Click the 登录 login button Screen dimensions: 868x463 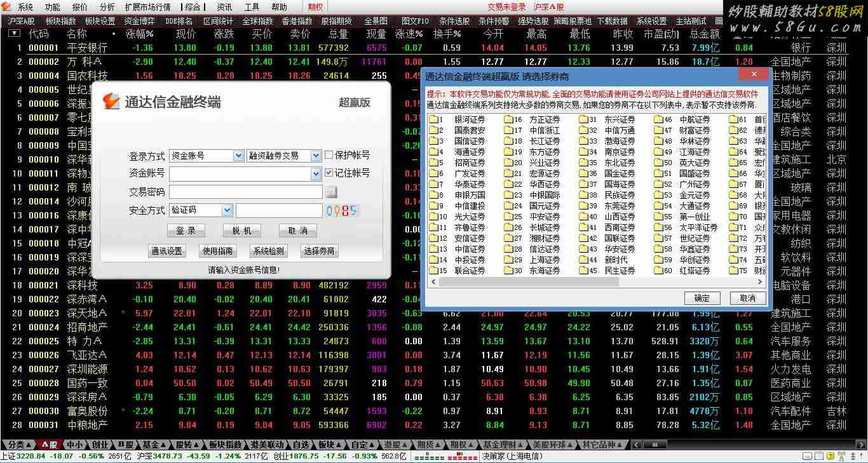click(186, 231)
